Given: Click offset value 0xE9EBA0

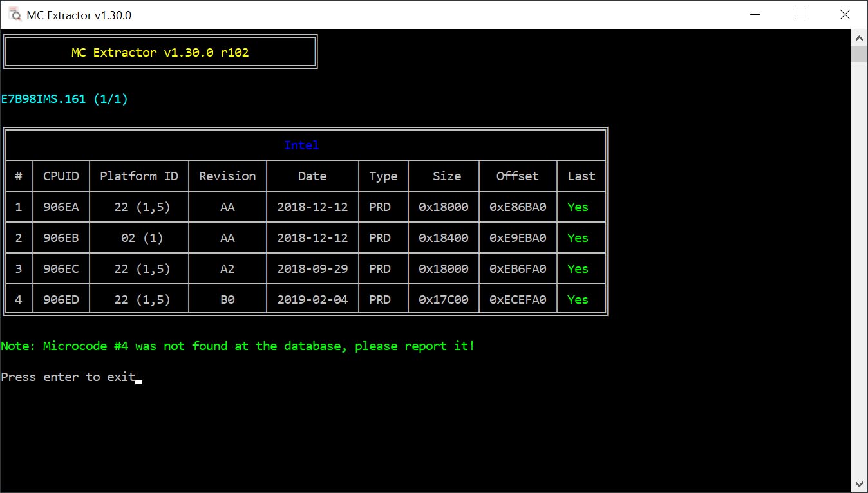Looking at the screenshot, I should pyautogui.click(x=518, y=237).
